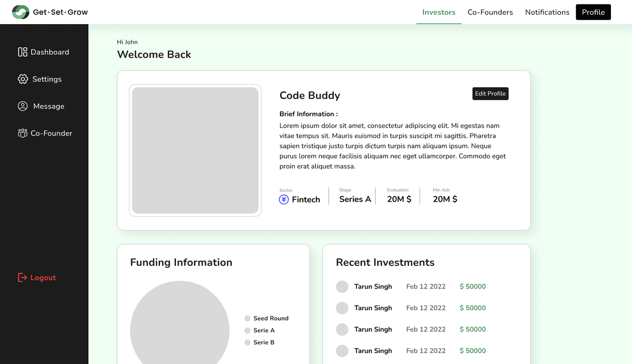Click the Get Set Grow logo icon

[x=21, y=12]
